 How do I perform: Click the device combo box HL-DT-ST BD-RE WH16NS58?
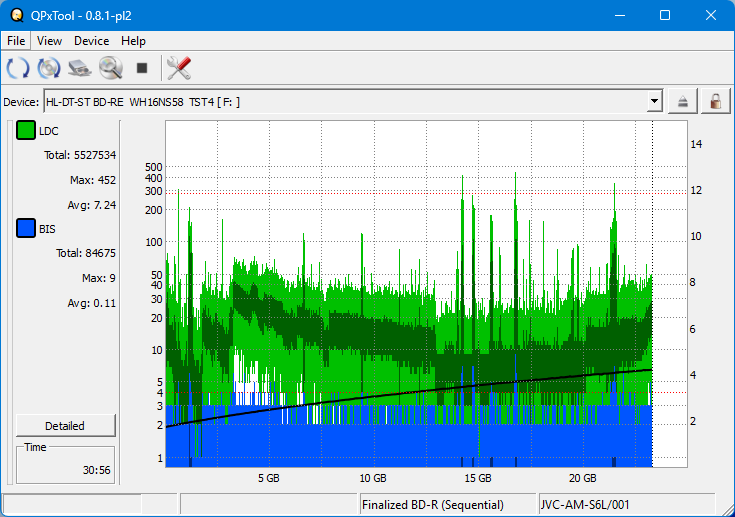point(353,101)
